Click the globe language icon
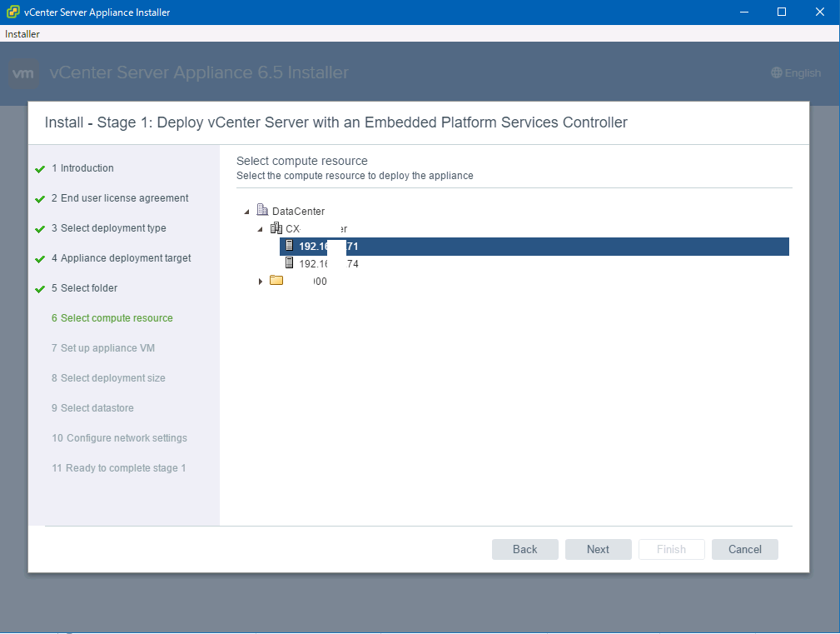Viewport: 840px width, 634px height. 776,72
